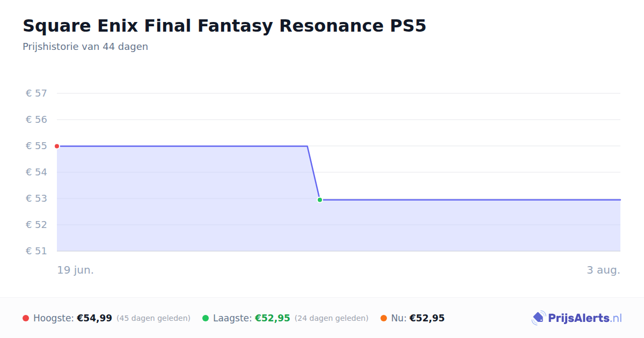Click the title Square Enix Final Fantasy Resonance PS5

click(224, 26)
